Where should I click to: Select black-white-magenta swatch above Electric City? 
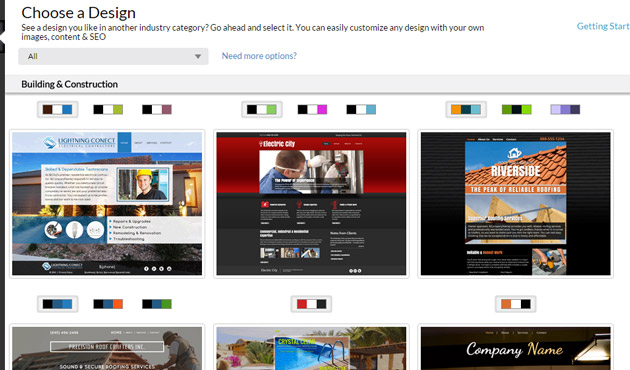pos(312,109)
